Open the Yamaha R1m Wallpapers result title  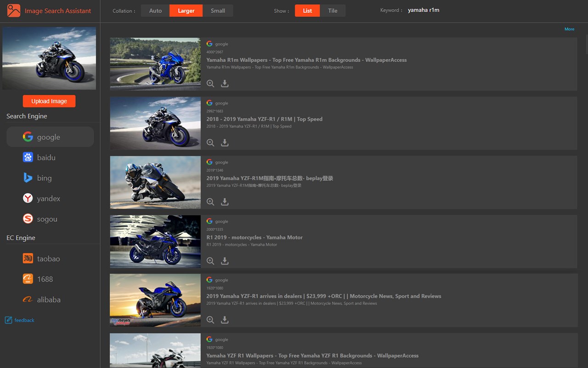point(306,60)
